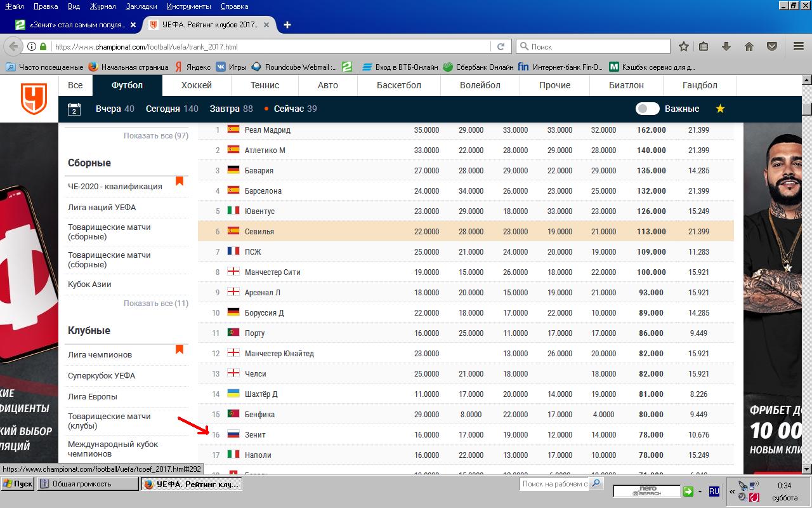Click the Реал Мадрид team row
The image size is (812, 508).
pyautogui.click(x=466, y=130)
